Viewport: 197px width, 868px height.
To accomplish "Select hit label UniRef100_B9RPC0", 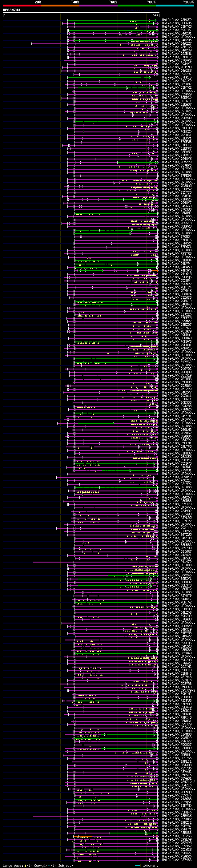I will [x=176, y=98].
